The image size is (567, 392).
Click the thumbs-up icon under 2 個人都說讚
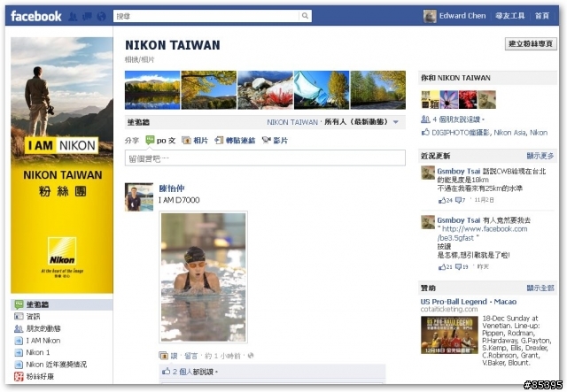[166, 371]
